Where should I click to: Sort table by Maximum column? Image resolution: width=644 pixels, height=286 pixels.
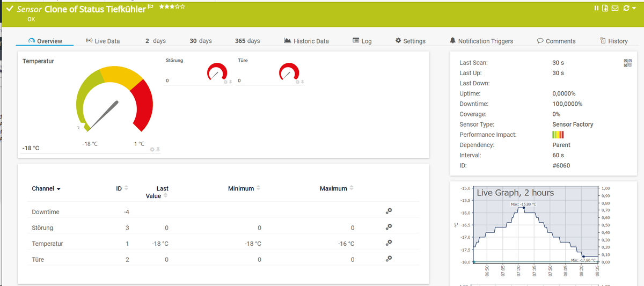coord(336,188)
